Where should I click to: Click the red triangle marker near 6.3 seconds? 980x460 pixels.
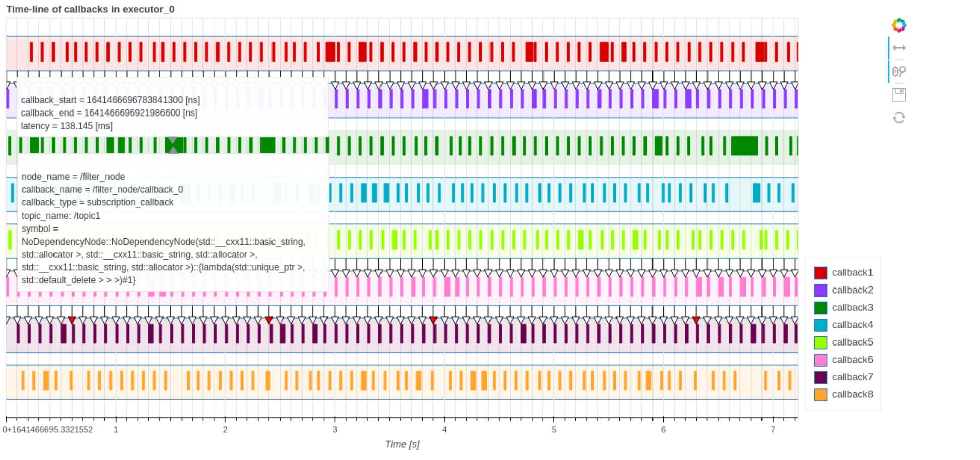[x=696, y=320]
